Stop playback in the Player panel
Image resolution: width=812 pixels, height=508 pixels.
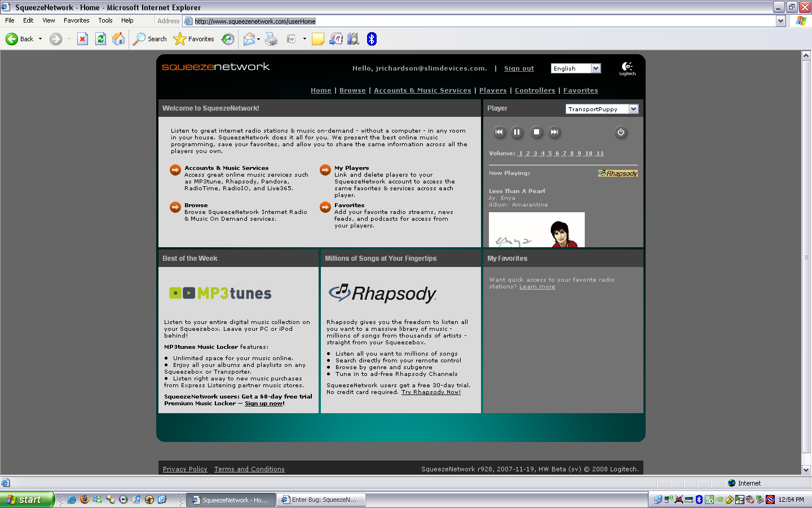click(536, 132)
